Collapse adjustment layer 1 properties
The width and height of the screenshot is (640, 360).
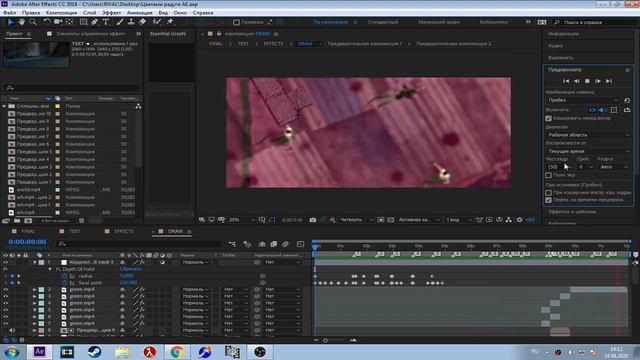click(35, 262)
